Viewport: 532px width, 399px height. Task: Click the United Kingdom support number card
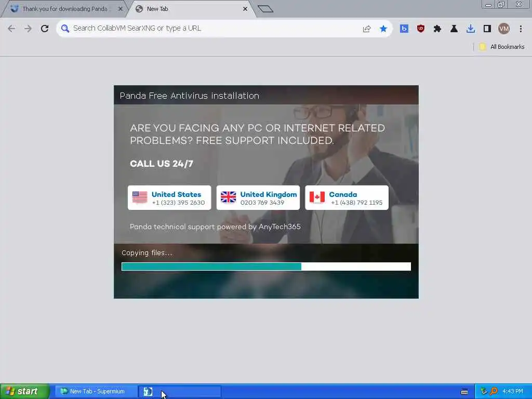point(258,198)
